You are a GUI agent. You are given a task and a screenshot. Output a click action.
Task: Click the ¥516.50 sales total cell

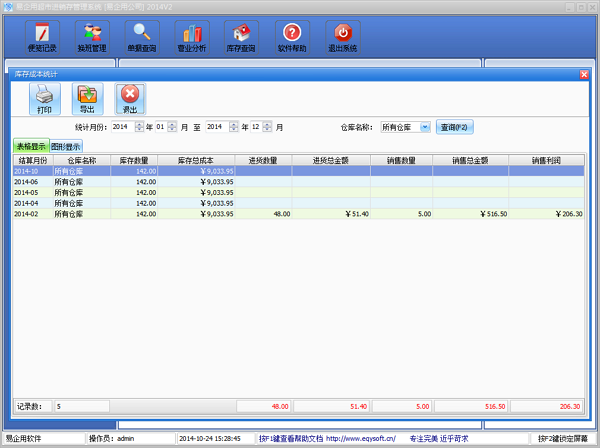(x=471, y=214)
